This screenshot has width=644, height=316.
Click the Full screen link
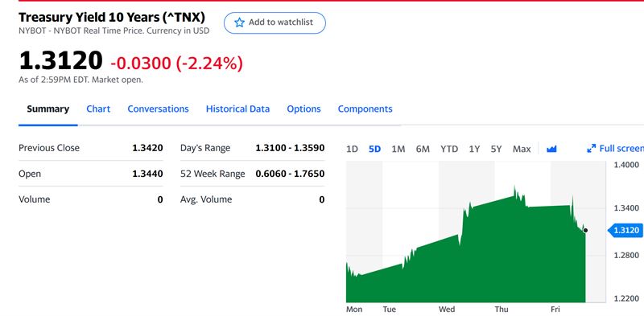click(x=615, y=149)
